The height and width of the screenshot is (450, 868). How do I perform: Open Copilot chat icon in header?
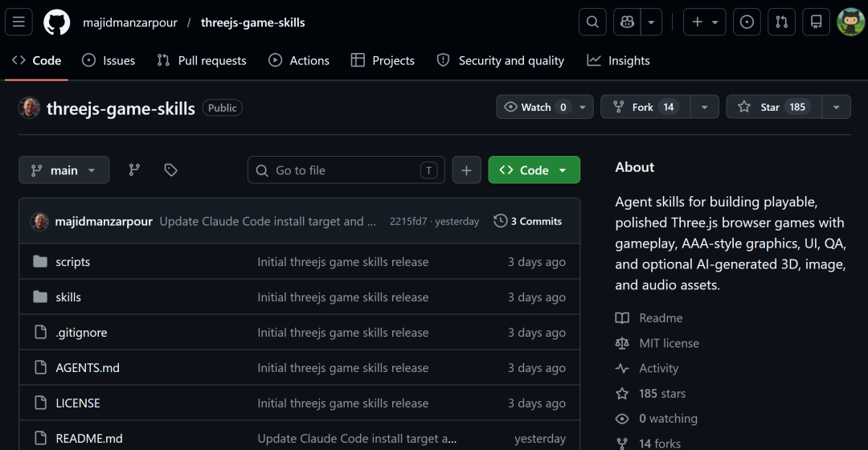click(x=627, y=22)
